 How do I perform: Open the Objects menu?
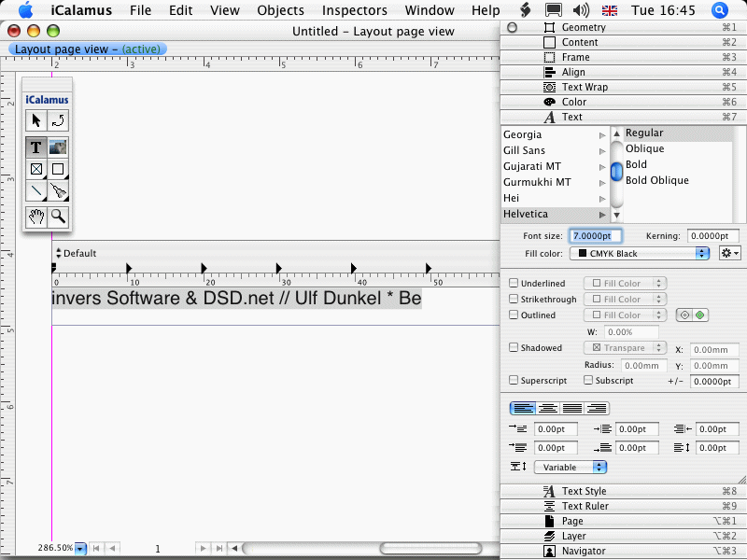coord(281,10)
